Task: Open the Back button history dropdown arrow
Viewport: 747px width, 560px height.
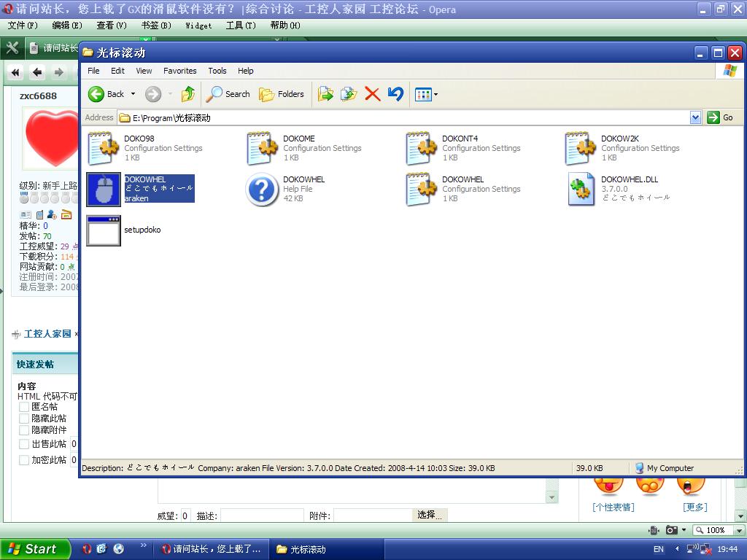Action: [133, 94]
